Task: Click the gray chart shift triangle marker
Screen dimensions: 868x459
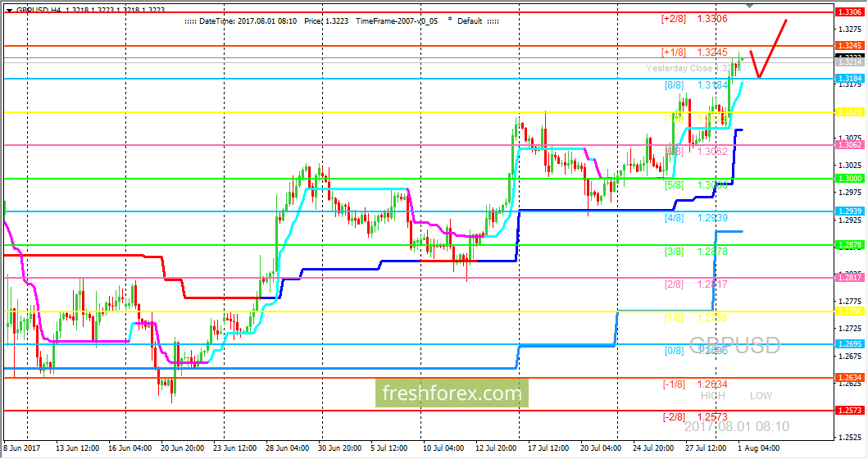Action: tap(749, 6)
